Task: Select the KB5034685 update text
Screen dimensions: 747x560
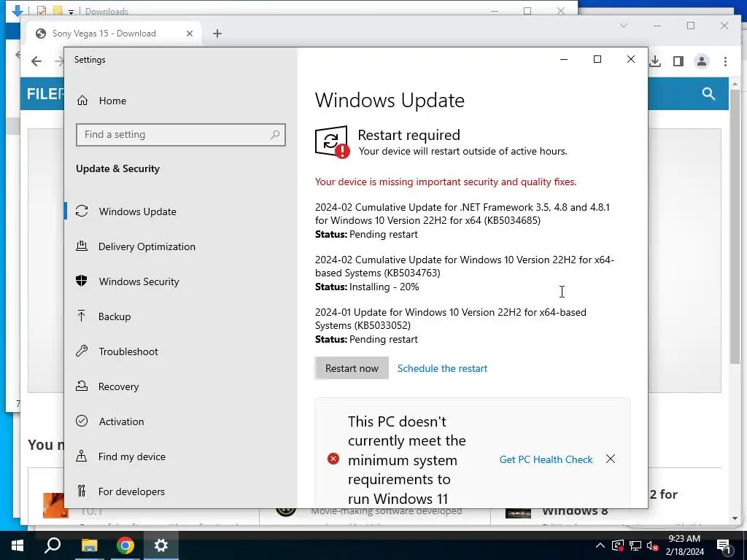Action: [x=462, y=214]
